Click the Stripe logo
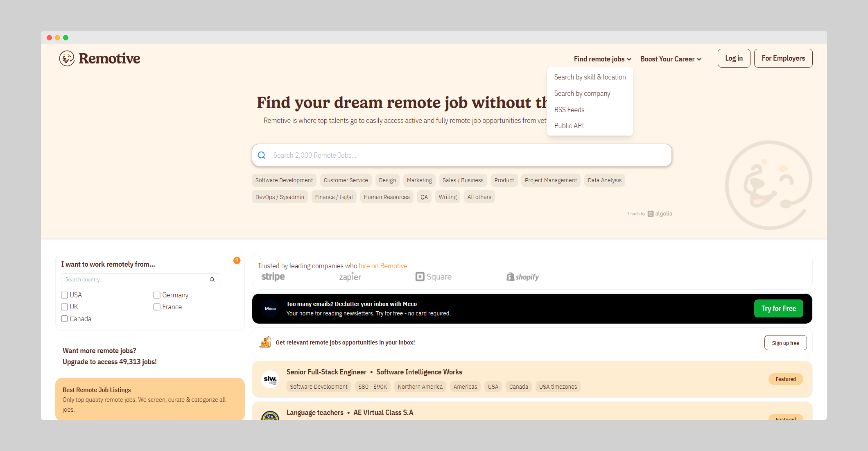This screenshot has width=868, height=451. click(x=273, y=277)
